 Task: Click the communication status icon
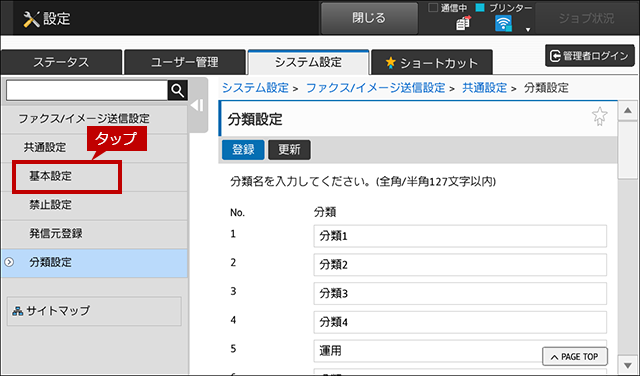[x=463, y=23]
